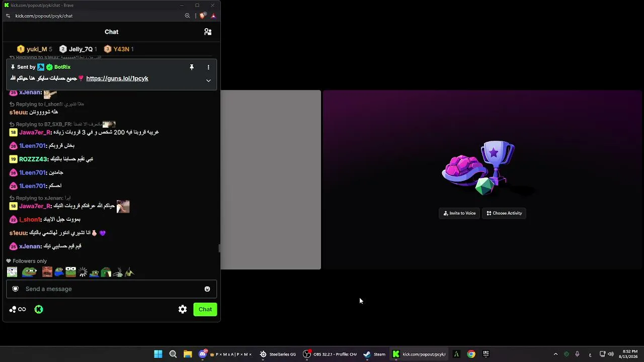Open the emoji picker smiley icon
Screen dimensions: 644x362
pyautogui.click(x=207, y=289)
